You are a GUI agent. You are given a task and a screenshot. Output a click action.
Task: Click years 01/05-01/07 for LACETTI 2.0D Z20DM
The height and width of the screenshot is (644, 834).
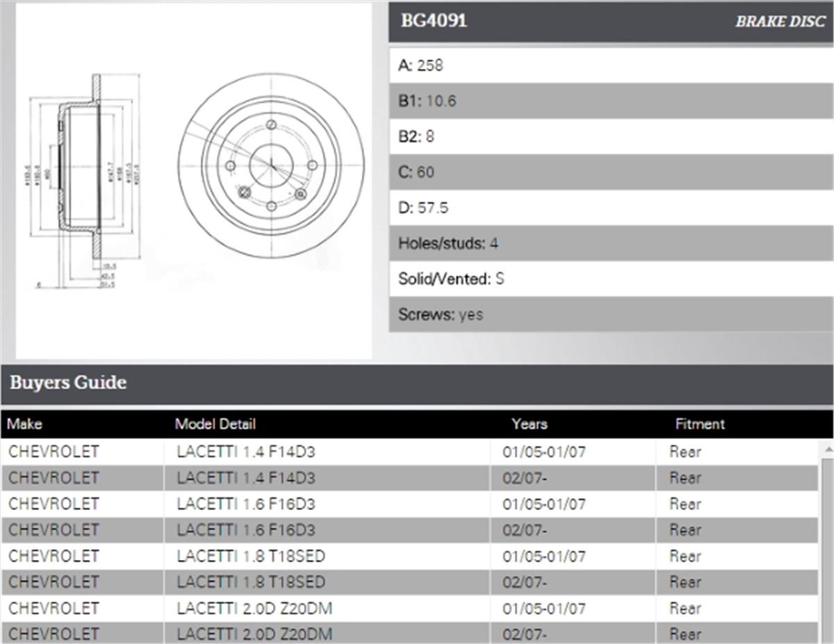click(x=544, y=609)
